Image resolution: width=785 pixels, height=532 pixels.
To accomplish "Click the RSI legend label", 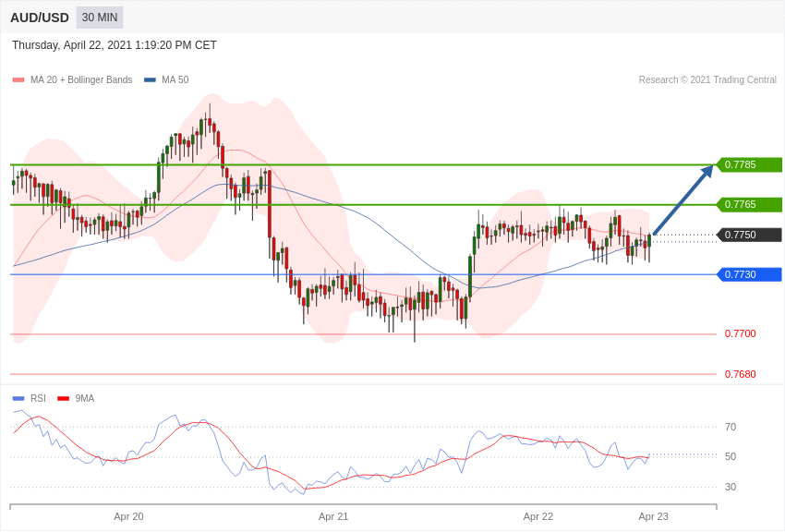I will tap(38, 399).
